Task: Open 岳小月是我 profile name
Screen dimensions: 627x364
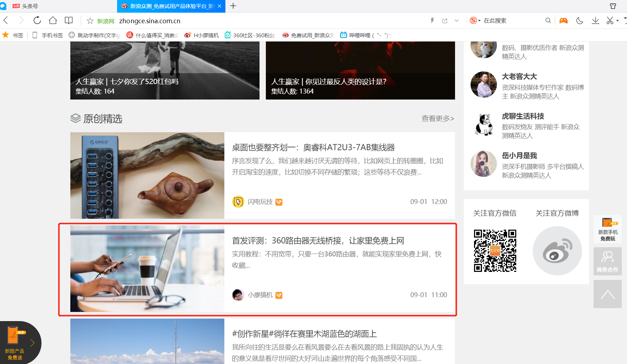Action: click(519, 155)
